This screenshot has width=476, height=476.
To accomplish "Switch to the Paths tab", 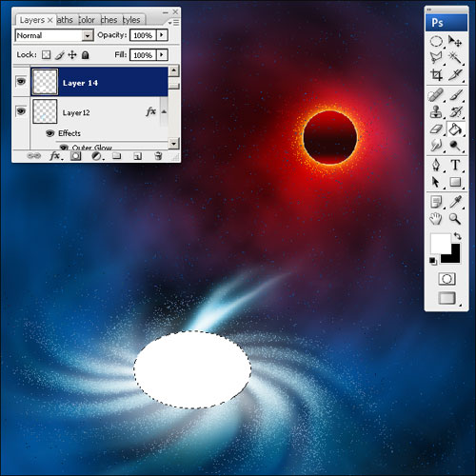I will click(65, 20).
